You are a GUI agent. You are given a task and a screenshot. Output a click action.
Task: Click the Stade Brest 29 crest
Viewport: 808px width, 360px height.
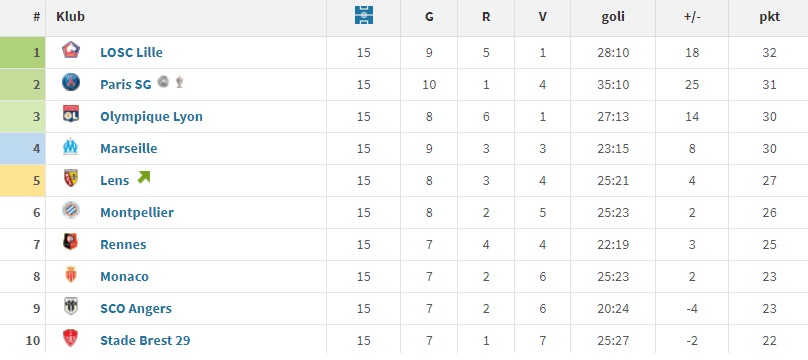71,338
